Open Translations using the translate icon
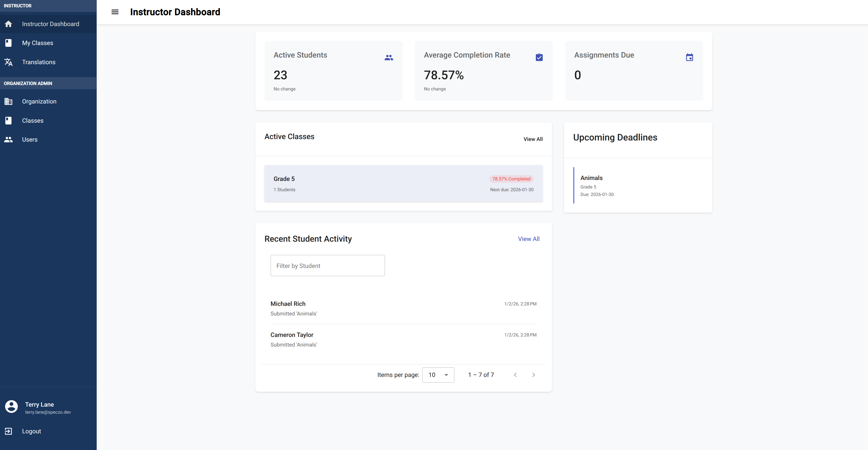The height and width of the screenshot is (450, 868). [x=8, y=62]
